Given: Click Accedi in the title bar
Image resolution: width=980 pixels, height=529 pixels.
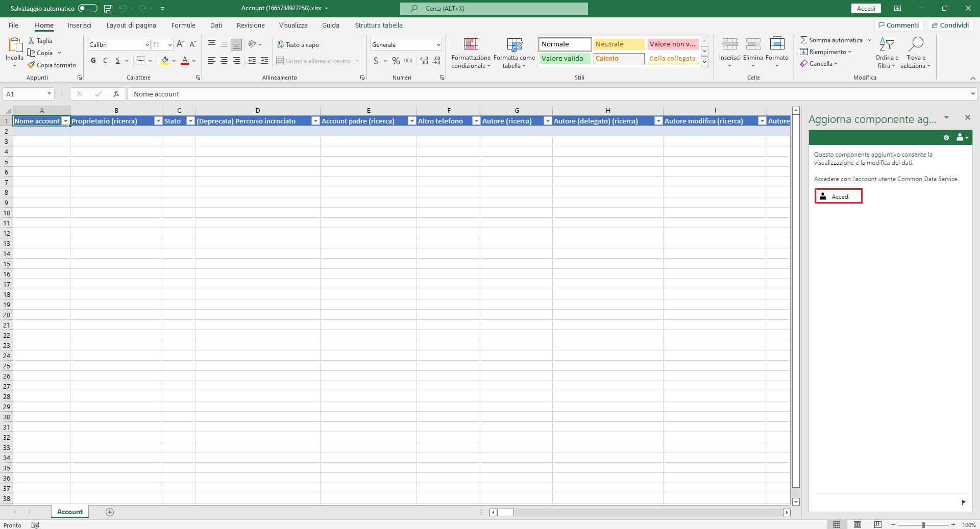Looking at the screenshot, I should 866,8.
